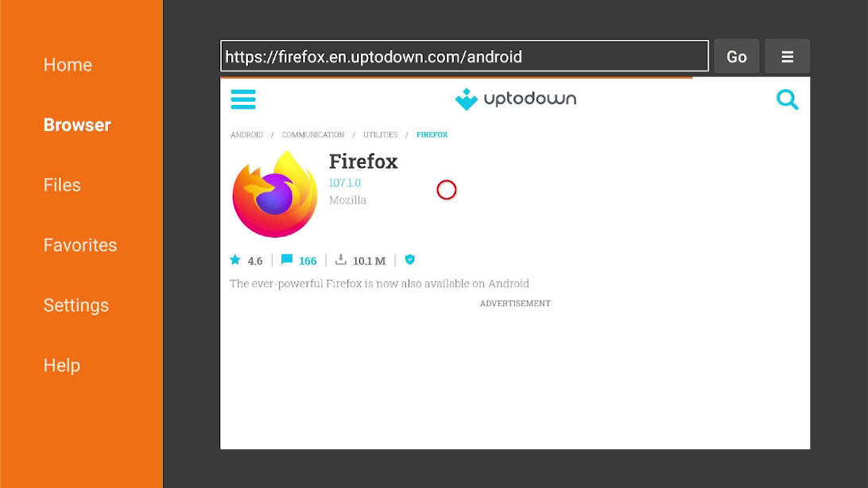
Task: Open the Uptodown hamburger menu
Action: click(243, 99)
